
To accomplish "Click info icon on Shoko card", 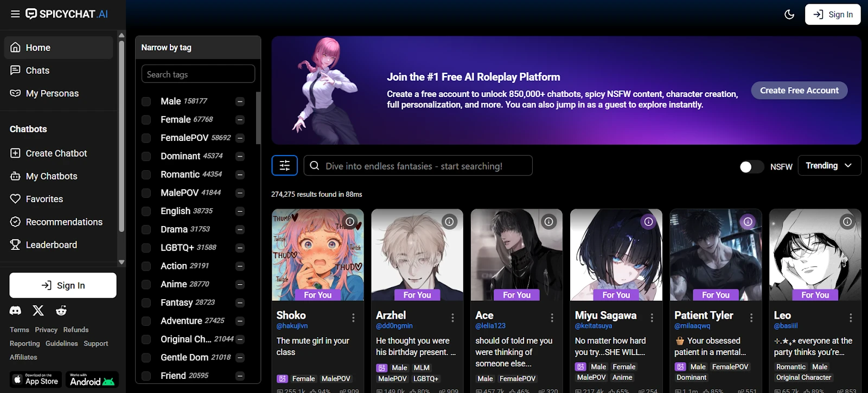I will [x=350, y=222].
